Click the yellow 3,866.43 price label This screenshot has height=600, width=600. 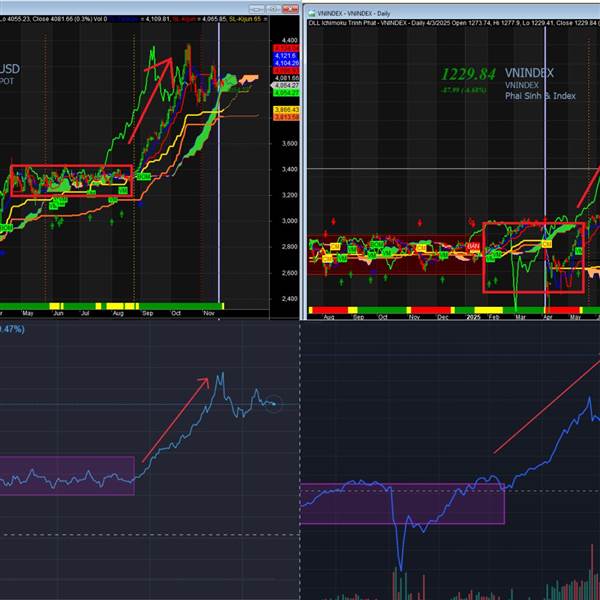(286, 110)
